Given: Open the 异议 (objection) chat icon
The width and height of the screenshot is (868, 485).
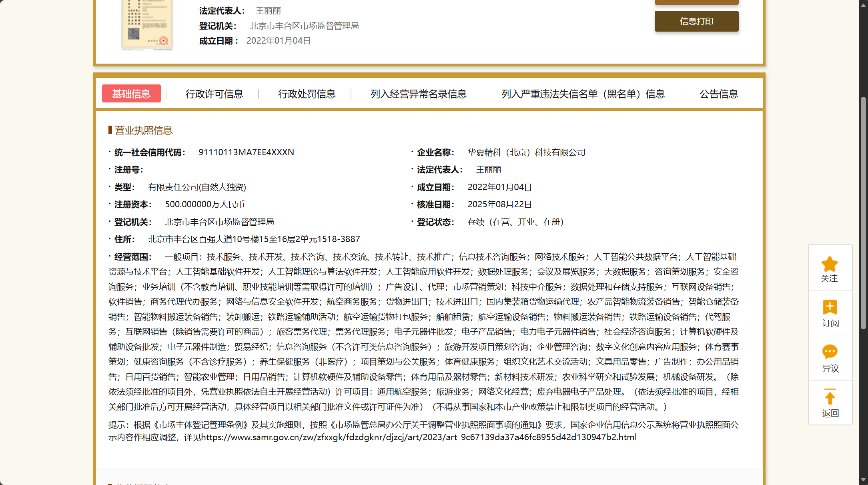Looking at the screenshot, I should pyautogui.click(x=830, y=352).
